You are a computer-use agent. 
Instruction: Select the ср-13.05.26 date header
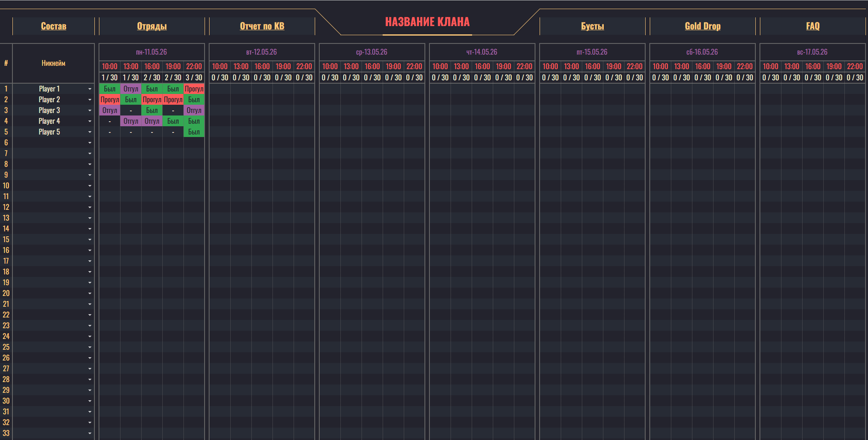pos(372,52)
